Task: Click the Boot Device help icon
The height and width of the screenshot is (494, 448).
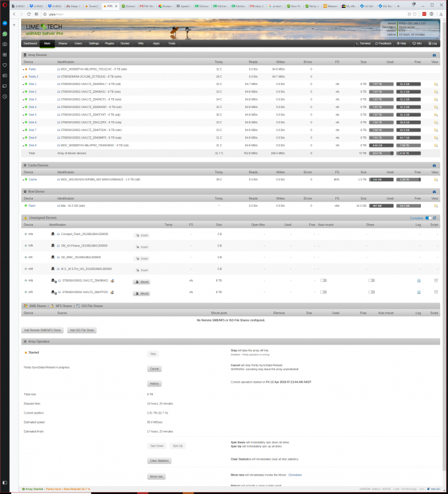Action: pos(434,192)
